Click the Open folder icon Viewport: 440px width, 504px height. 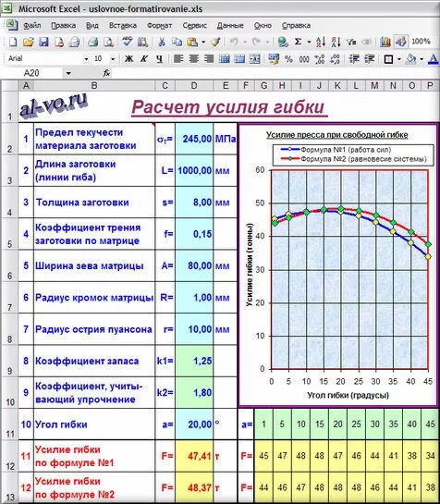pyautogui.click(x=29, y=42)
